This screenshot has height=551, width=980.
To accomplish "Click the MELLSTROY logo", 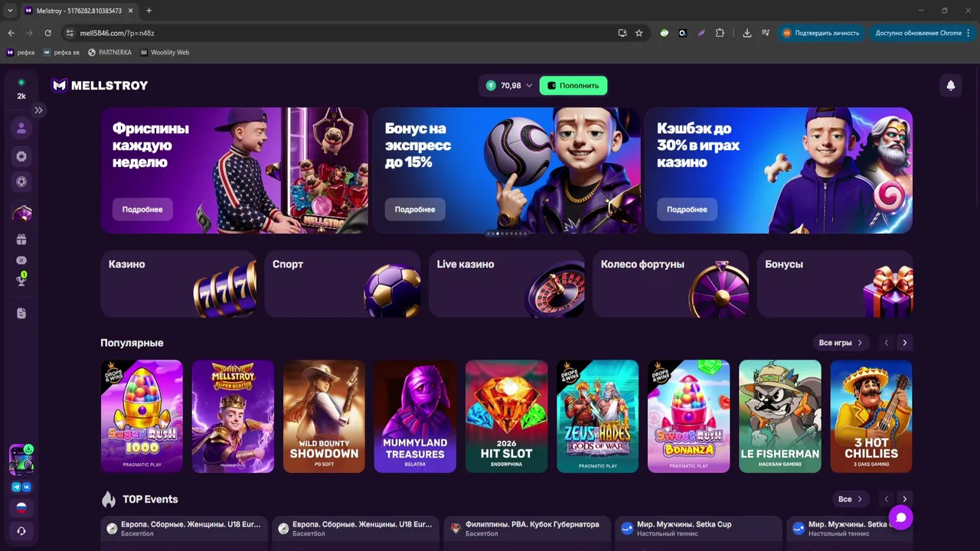I will [100, 86].
